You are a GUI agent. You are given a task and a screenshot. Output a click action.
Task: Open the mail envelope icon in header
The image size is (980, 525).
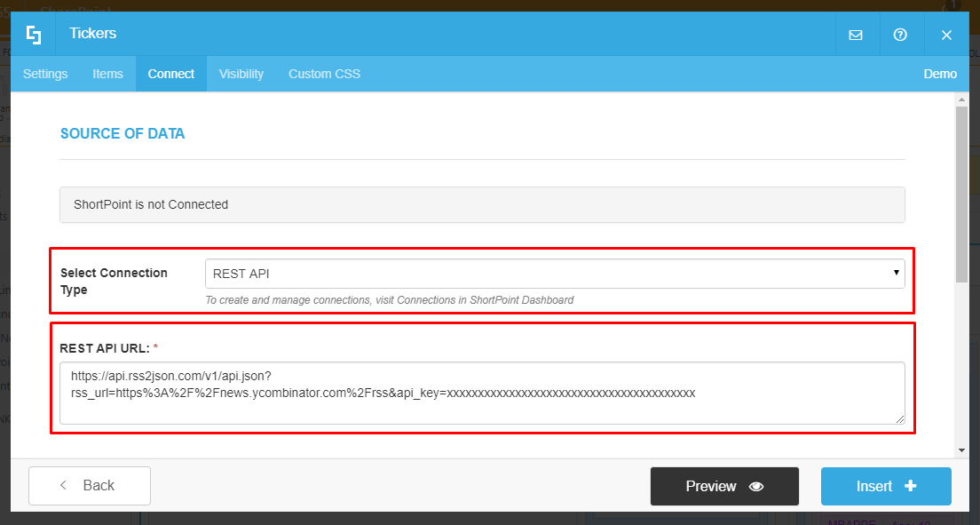pyautogui.click(x=856, y=35)
